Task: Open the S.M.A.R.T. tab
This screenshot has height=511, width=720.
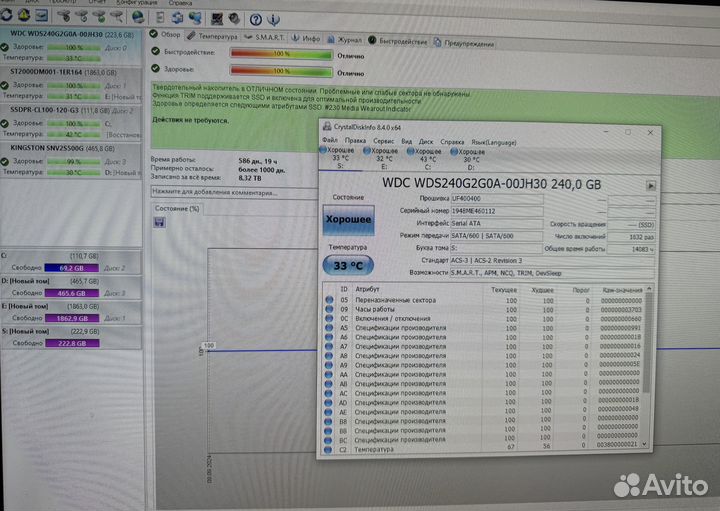Action: tap(264, 37)
